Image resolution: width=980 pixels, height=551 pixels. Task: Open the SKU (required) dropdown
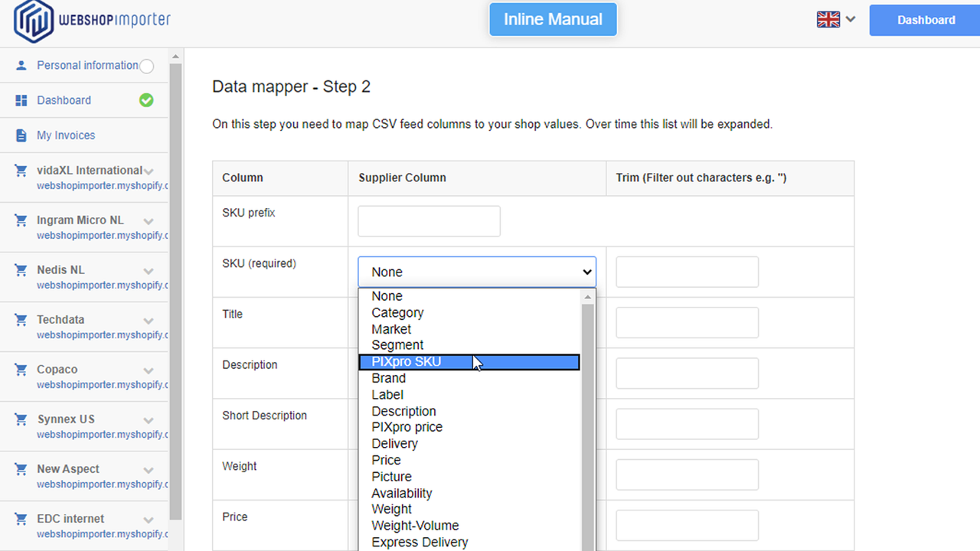[476, 272]
